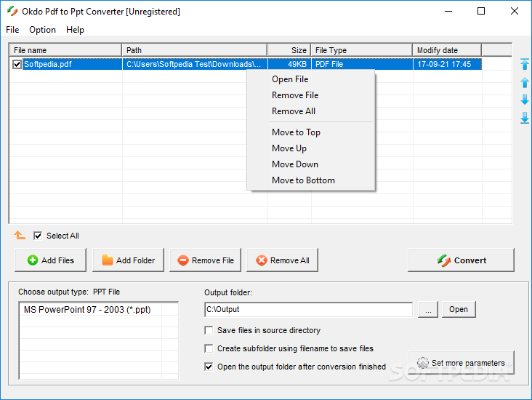The height and width of the screenshot is (400, 532).
Task: Start conversion with the Convert button
Action: click(461, 260)
